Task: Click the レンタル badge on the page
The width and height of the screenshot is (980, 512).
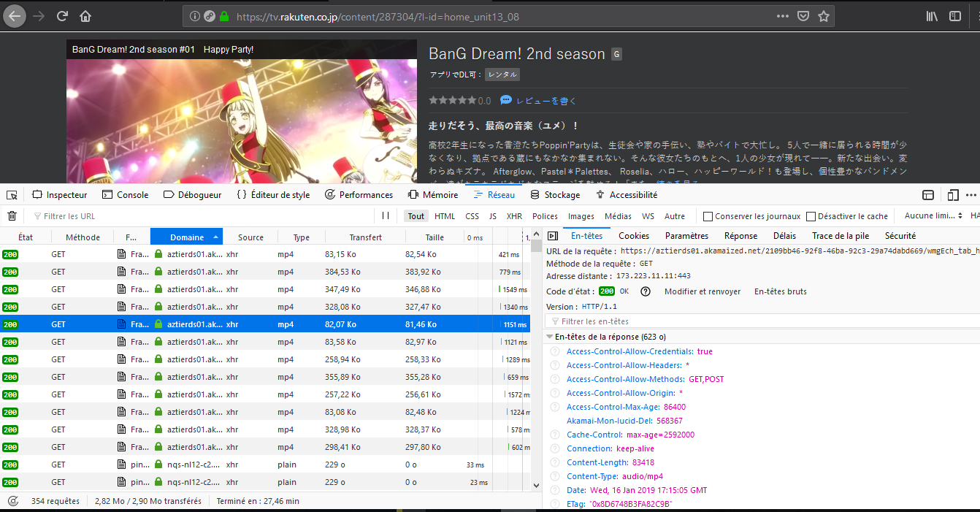Action: click(502, 74)
